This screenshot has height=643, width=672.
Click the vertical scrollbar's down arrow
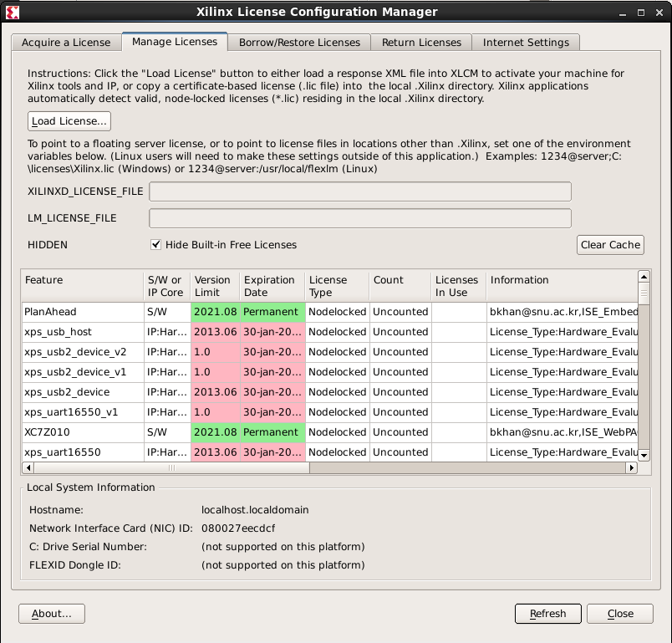(644, 456)
